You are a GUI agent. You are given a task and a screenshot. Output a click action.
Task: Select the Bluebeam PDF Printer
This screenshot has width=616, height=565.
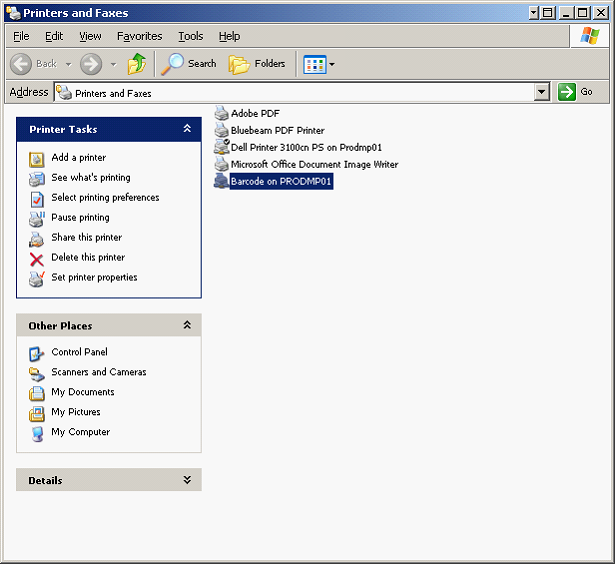277,130
